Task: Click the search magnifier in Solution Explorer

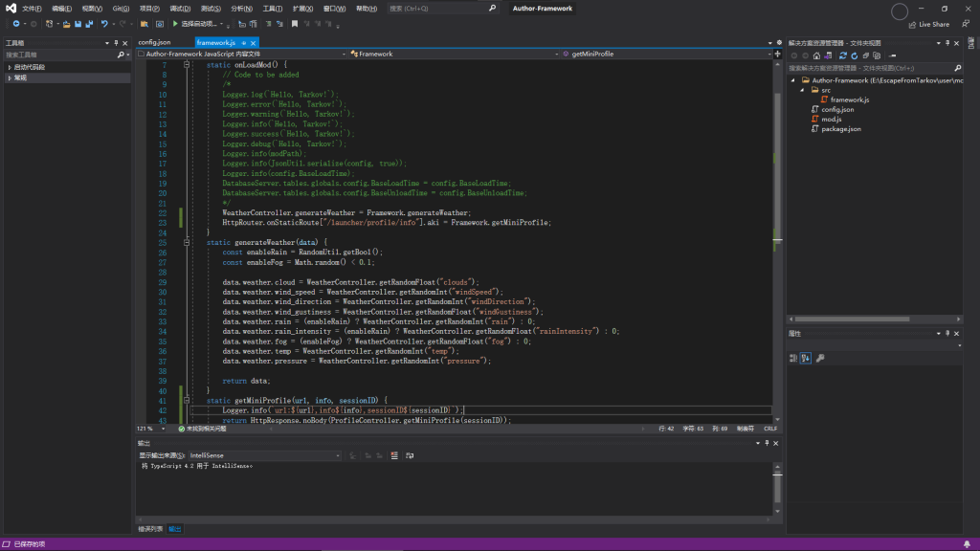Action: point(957,68)
